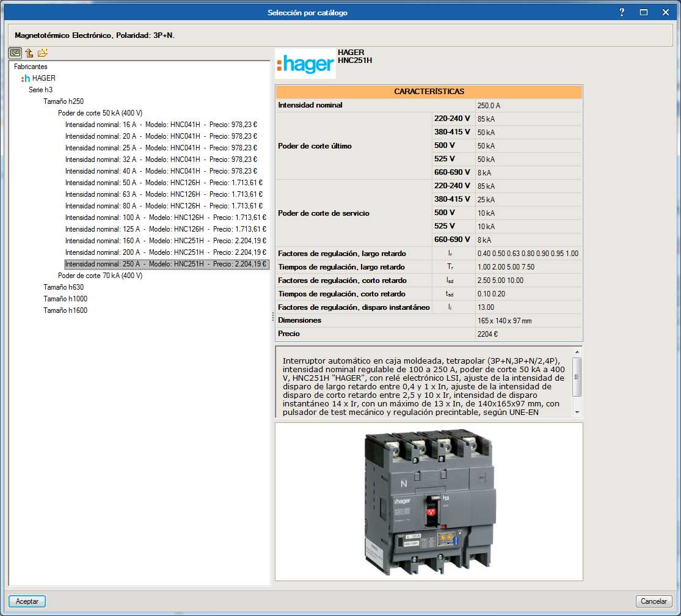Click the Hager logo beside HNC251H
The width and height of the screenshot is (681, 616).
305,64
